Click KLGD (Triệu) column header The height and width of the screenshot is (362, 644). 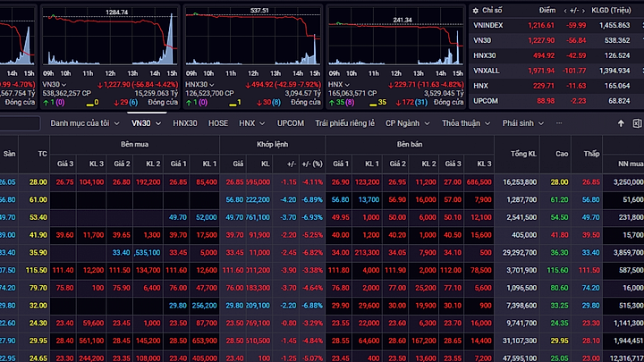611,11
